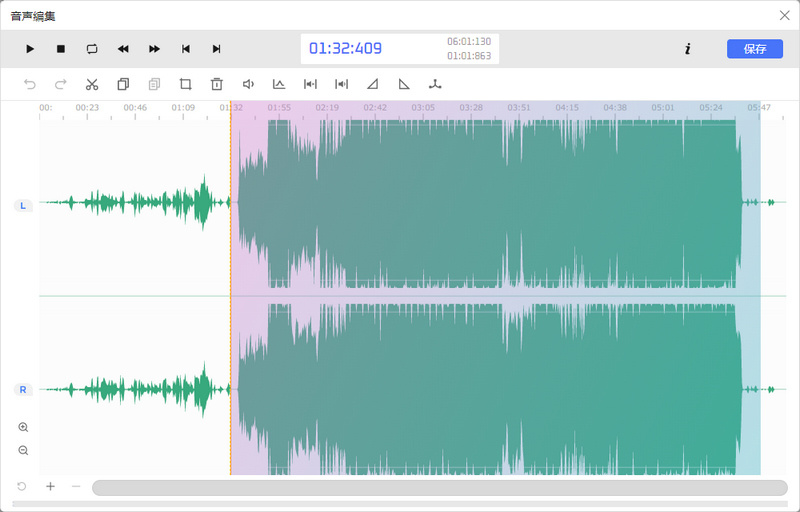Click the 保存 save button
Image resolution: width=800 pixels, height=512 pixels.
tap(755, 49)
